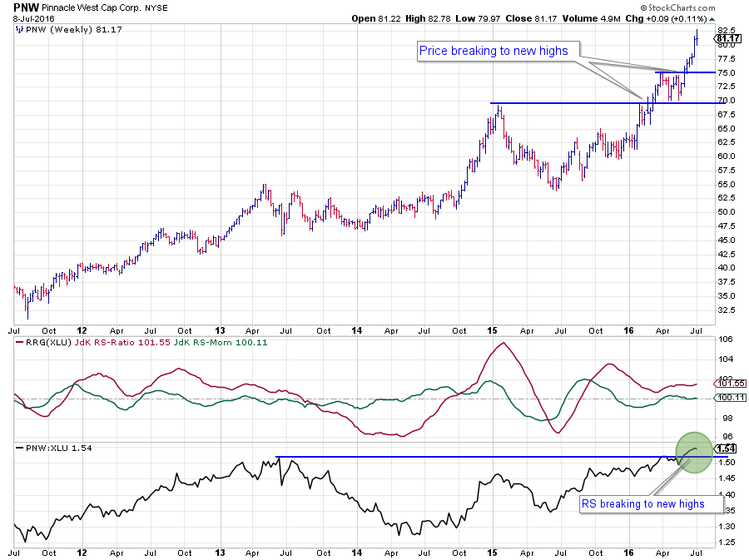Click the 1.54 relative strength value tag
Viewport: 749px width, 560px height.
click(728, 449)
